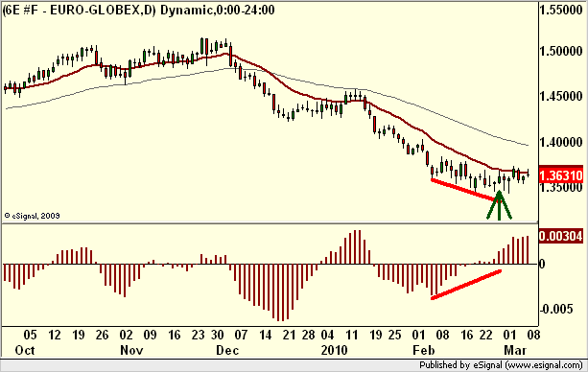Click the 1.50000 price axis label
Viewport: 588px width, 372px height.
coord(561,51)
